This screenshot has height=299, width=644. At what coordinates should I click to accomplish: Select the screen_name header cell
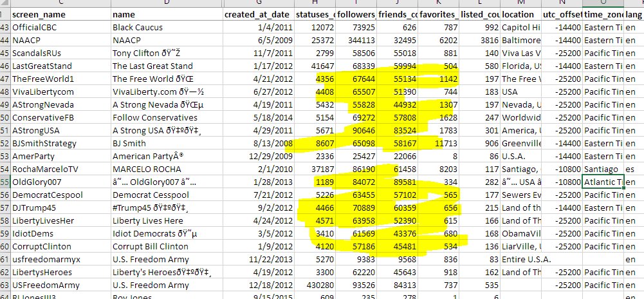pos(60,14)
